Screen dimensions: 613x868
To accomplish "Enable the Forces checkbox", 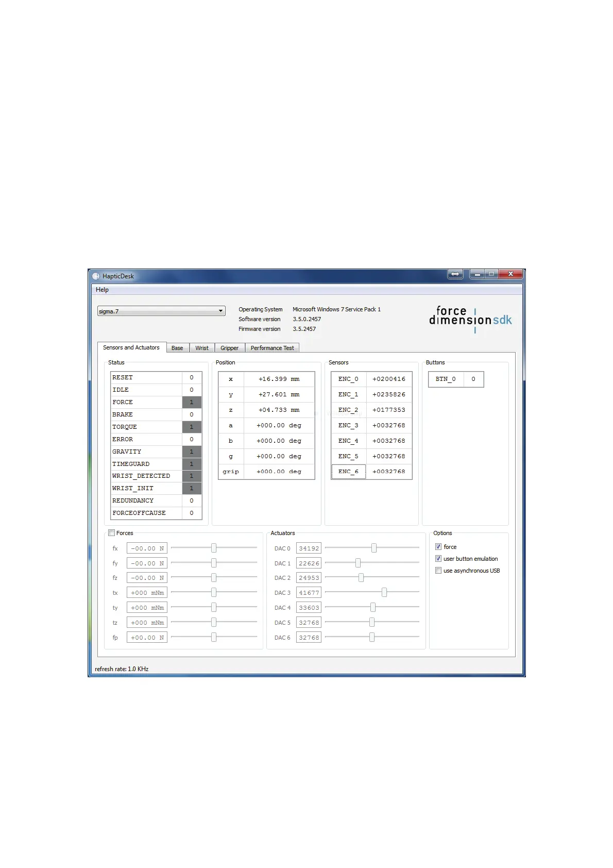I will pos(112,533).
